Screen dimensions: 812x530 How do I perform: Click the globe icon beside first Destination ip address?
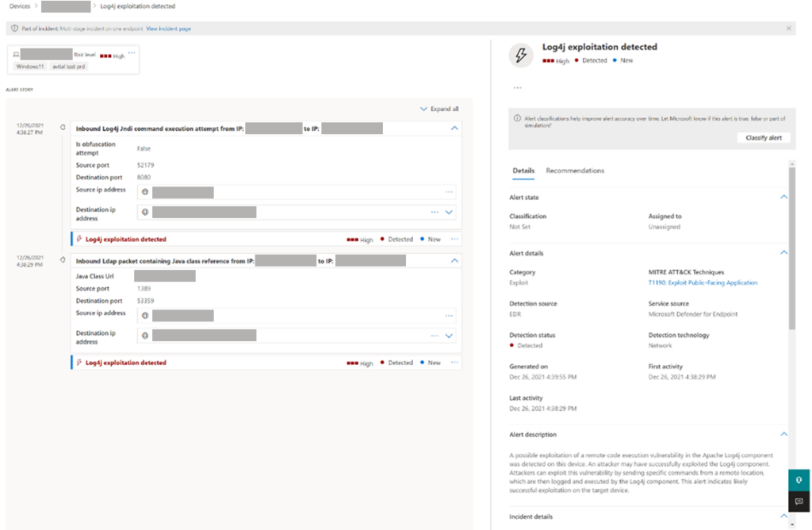coord(144,212)
